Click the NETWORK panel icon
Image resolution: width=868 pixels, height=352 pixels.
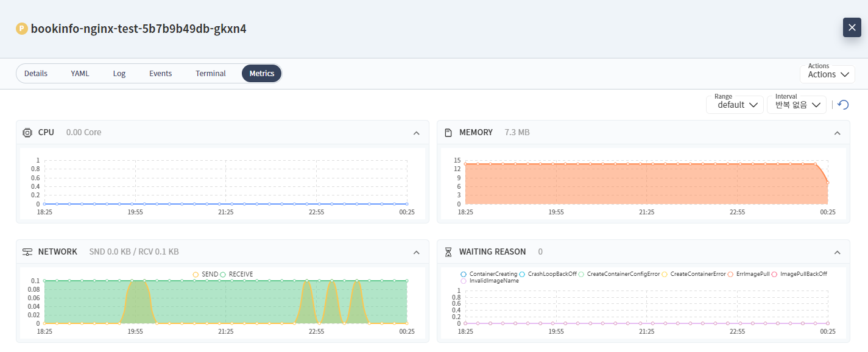pos(27,252)
